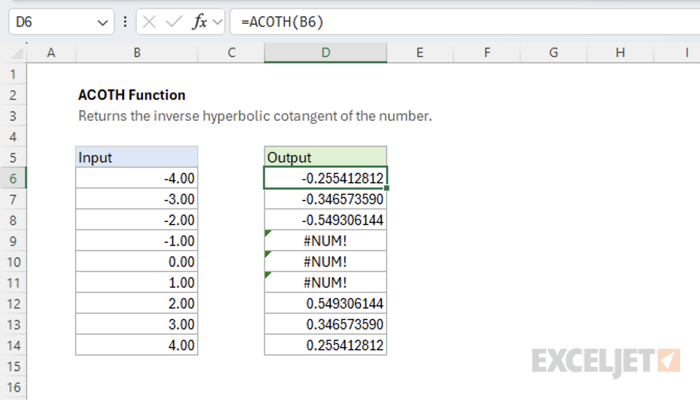
Task: Select column F header
Action: point(487,53)
